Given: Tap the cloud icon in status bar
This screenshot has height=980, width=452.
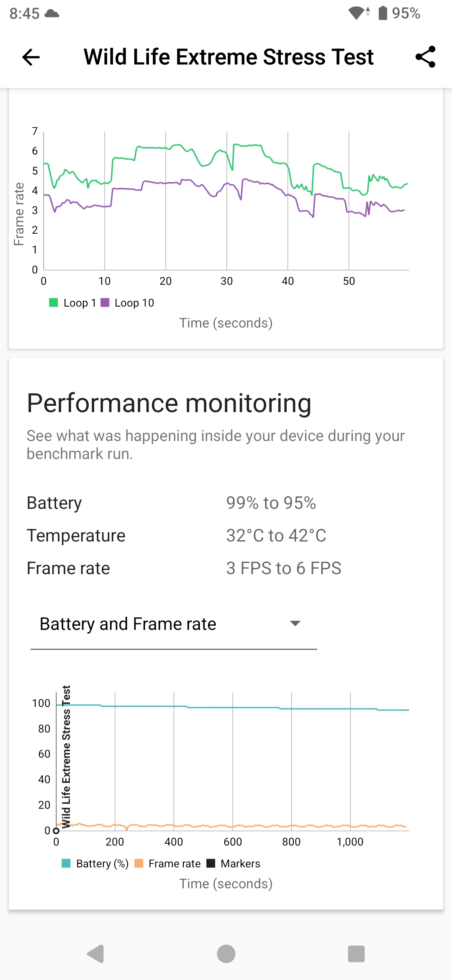Looking at the screenshot, I should click(x=52, y=13).
